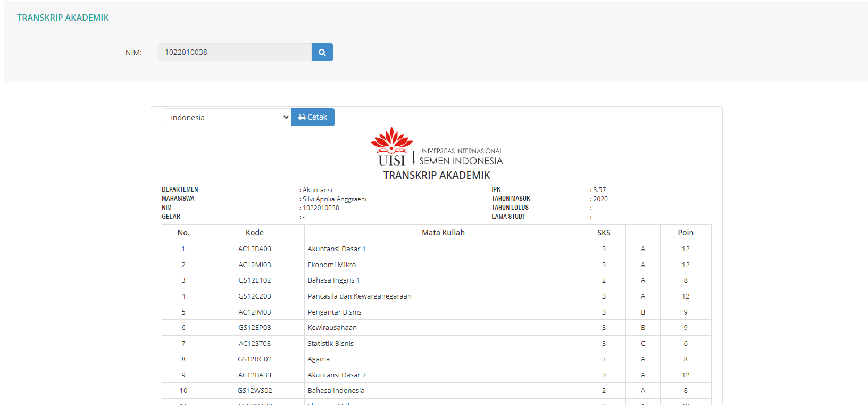Select course code AC12ST03
The image size is (868, 405).
click(x=255, y=344)
